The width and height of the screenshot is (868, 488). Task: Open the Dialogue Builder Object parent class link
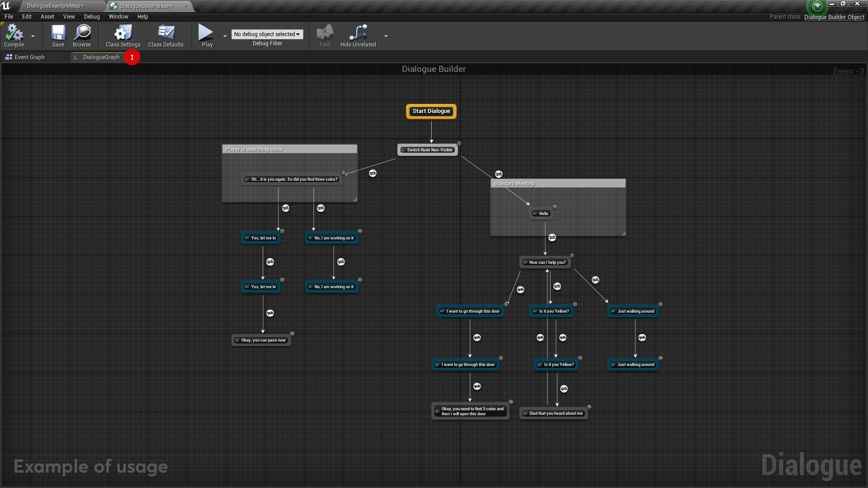tap(834, 17)
